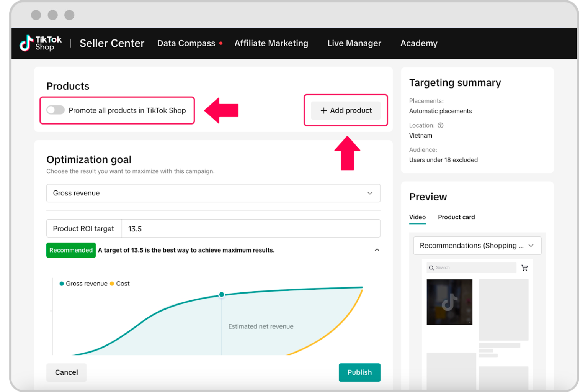Click the yellow Cost legend dot
This screenshot has width=588, height=392.
coord(112,284)
